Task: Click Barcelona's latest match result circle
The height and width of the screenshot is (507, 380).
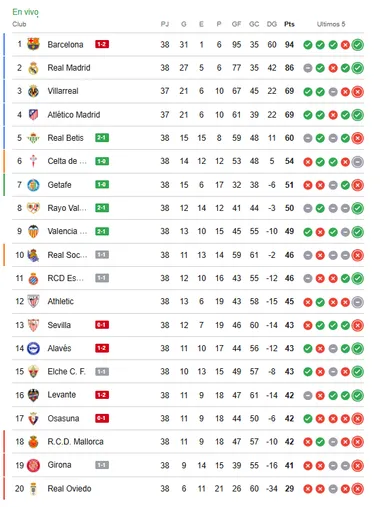Action: (357, 45)
